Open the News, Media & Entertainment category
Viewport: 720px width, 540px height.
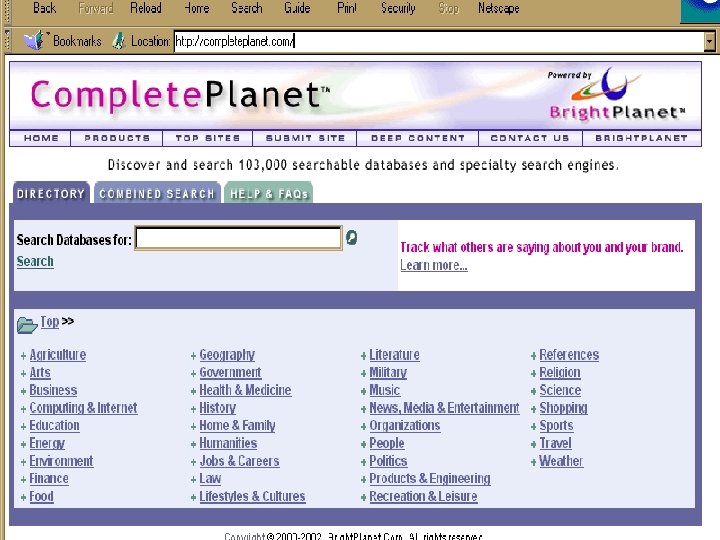[x=444, y=408]
